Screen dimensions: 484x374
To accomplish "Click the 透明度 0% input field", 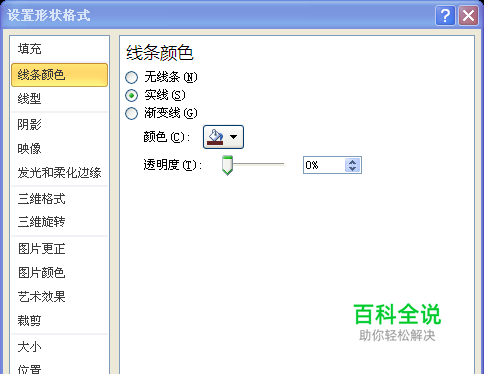I will point(324,165).
